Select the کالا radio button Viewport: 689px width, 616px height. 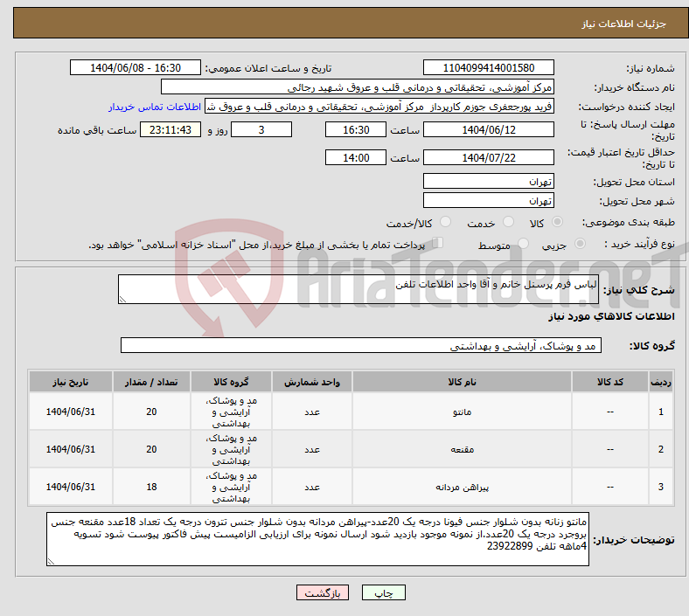tap(557, 222)
